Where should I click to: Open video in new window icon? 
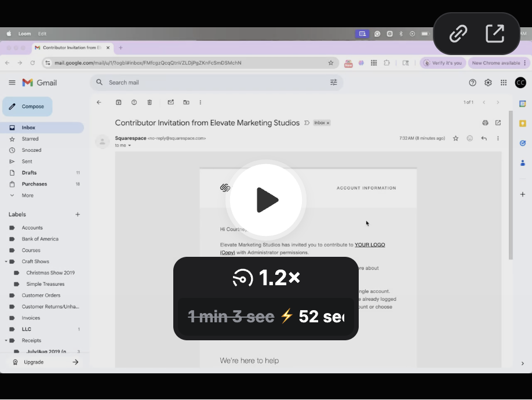495,33
